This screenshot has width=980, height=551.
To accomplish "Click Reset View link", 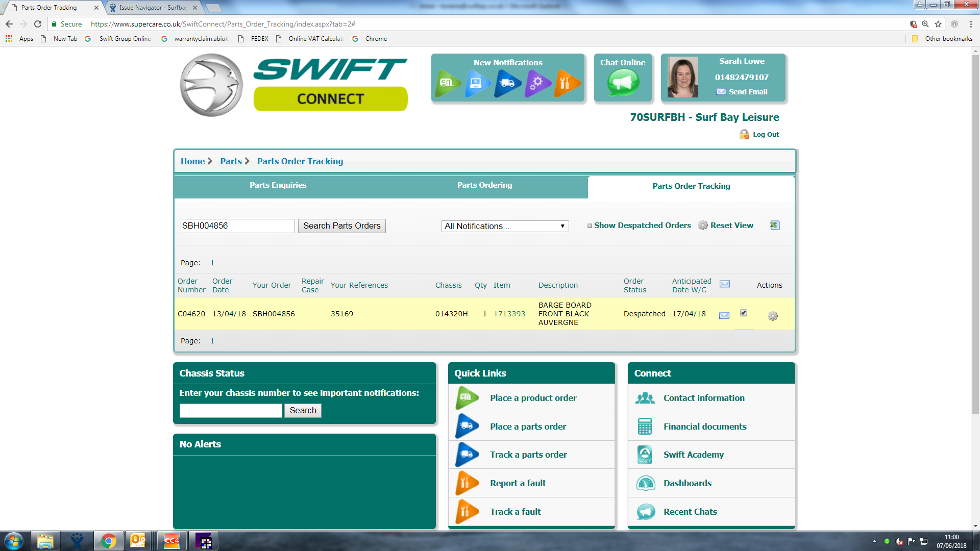I will tap(731, 226).
